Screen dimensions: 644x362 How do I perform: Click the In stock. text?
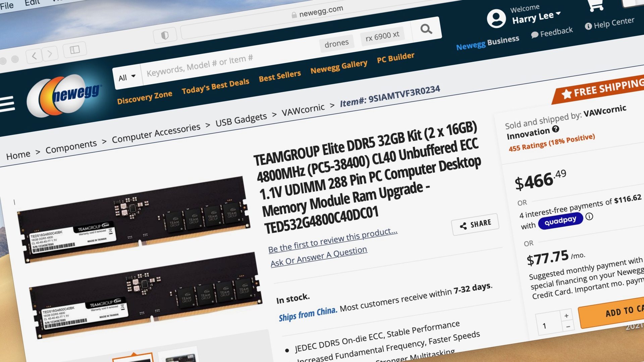[x=293, y=298]
